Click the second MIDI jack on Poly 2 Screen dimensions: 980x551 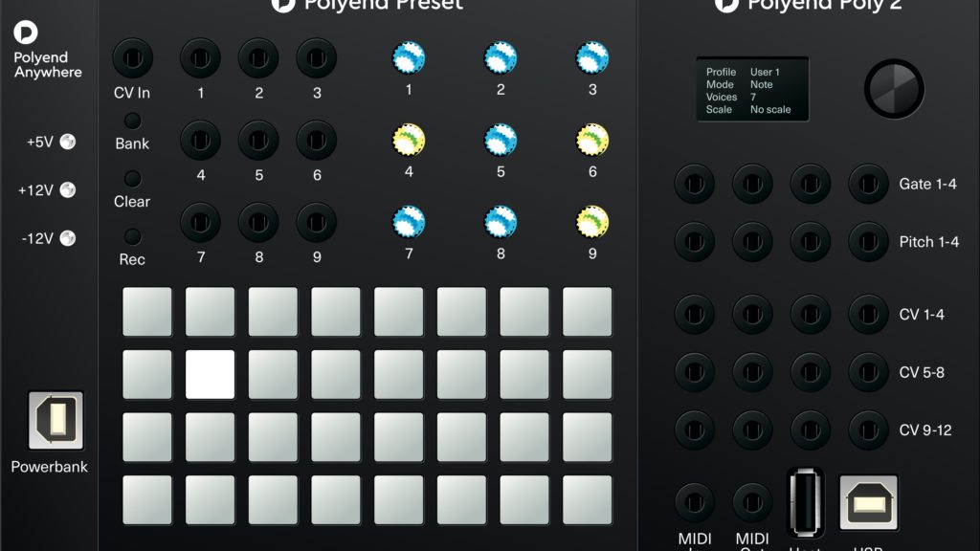point(752,502)
